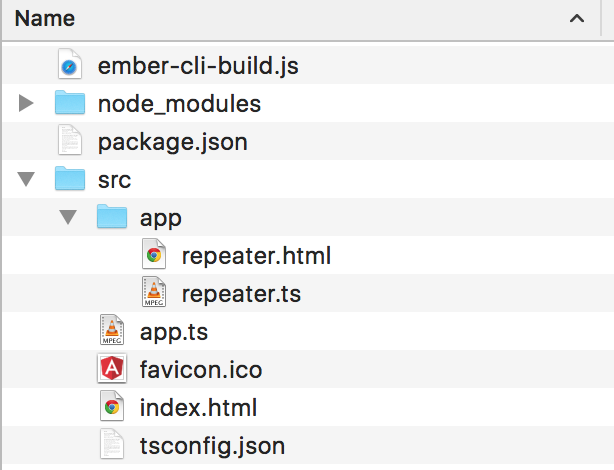Expand the node_modules folder disclosure triangle
The width and height of the screenshot is (614, 470).
point(27,104)
